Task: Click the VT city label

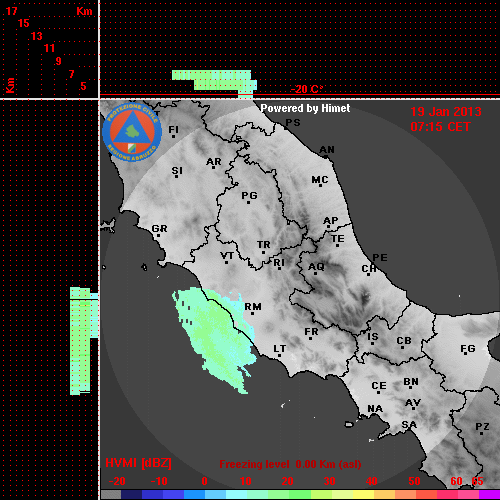Action: point(227,256)
